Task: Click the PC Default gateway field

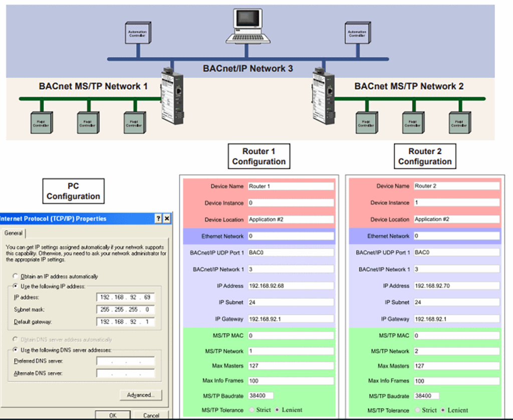Action: point(125,322)
